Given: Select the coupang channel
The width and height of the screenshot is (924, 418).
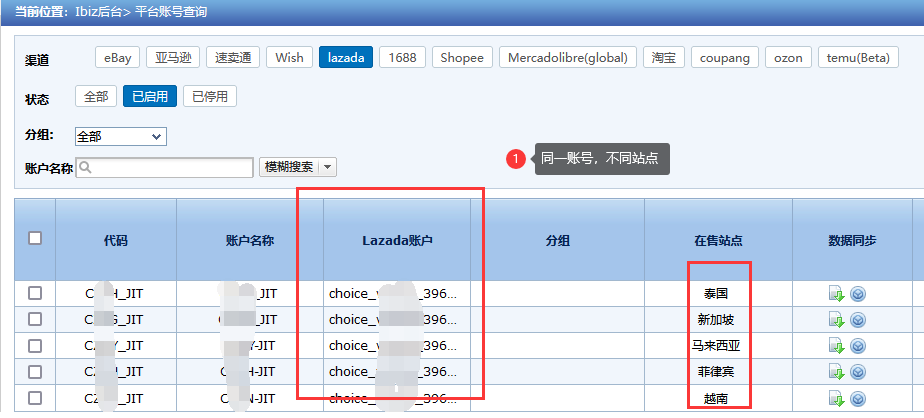Looking at the screenshot, I should click(x=725, y=57).
